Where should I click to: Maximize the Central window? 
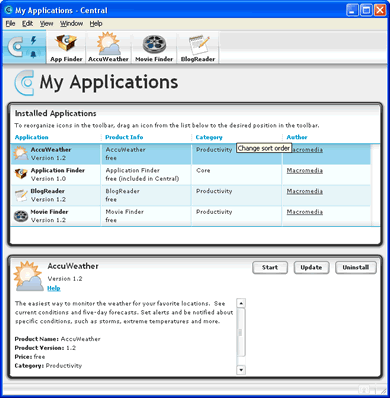click(x=366, y=10)
